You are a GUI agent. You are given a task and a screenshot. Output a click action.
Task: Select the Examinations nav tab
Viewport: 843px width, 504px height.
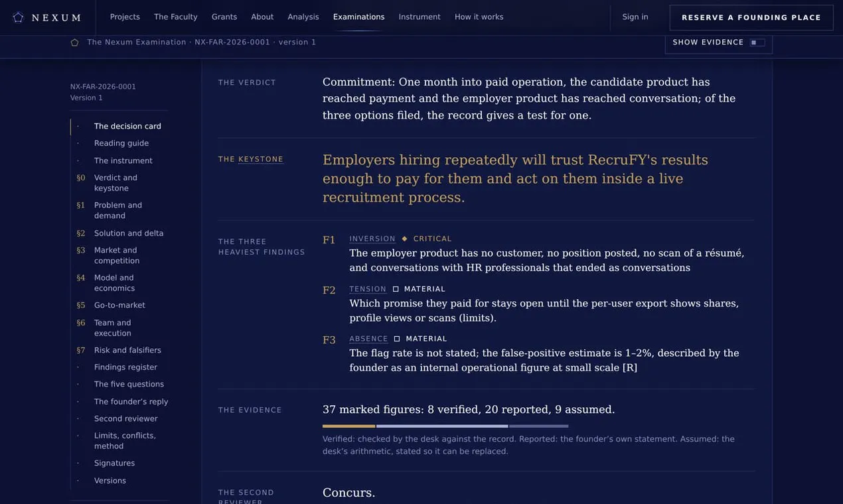coord(359,17)
